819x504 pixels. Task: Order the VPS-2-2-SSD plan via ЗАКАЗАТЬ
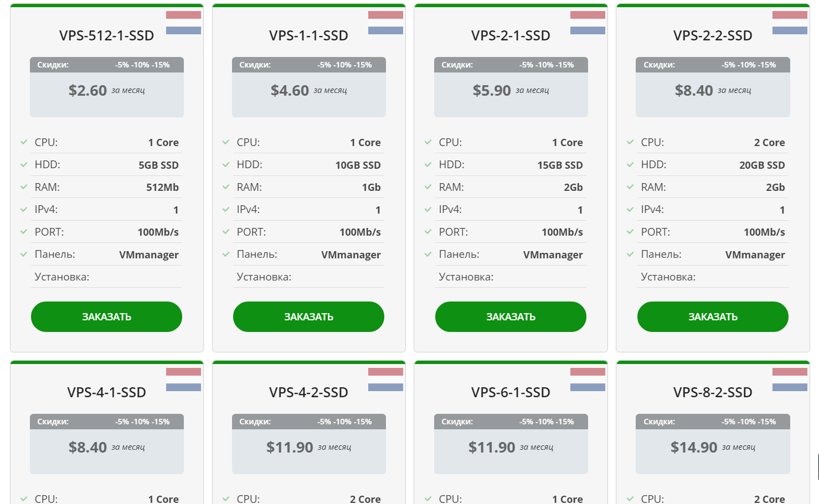pyautogui.click(x=713, y=316)
